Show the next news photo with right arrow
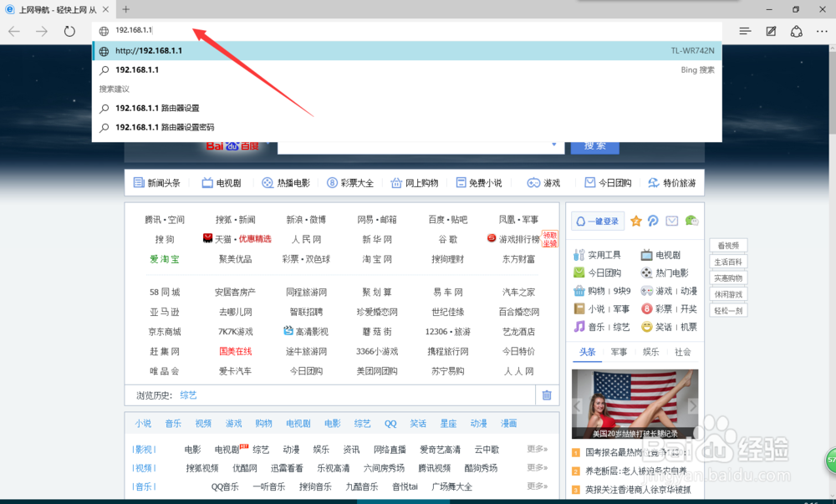Screen dimensions: 836x504 click(692, 406)
